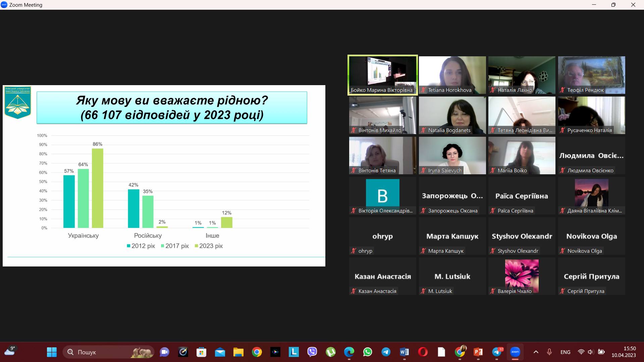The image size is (644, 362).
Task: Open the Microsoft Word taskbar icon
Action: click(404, 352)
